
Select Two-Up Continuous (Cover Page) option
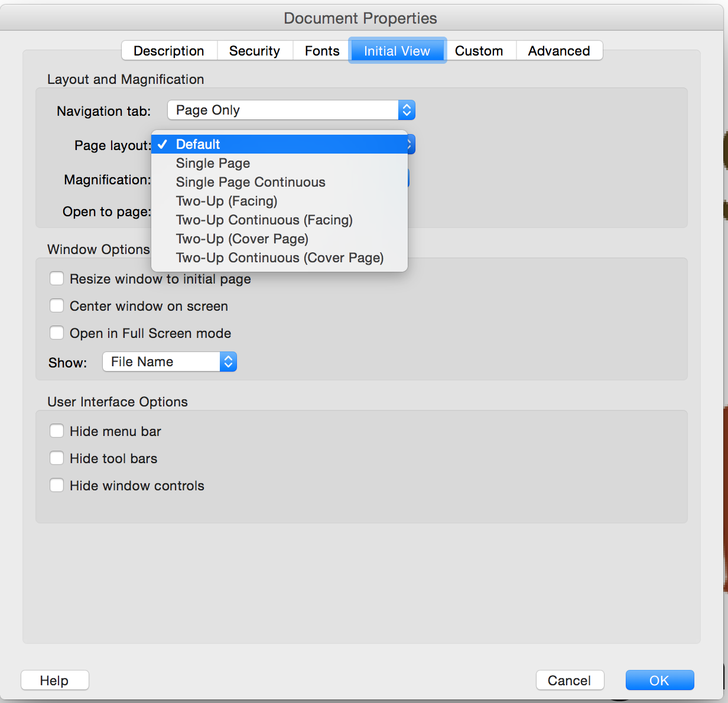coord(279,258)
